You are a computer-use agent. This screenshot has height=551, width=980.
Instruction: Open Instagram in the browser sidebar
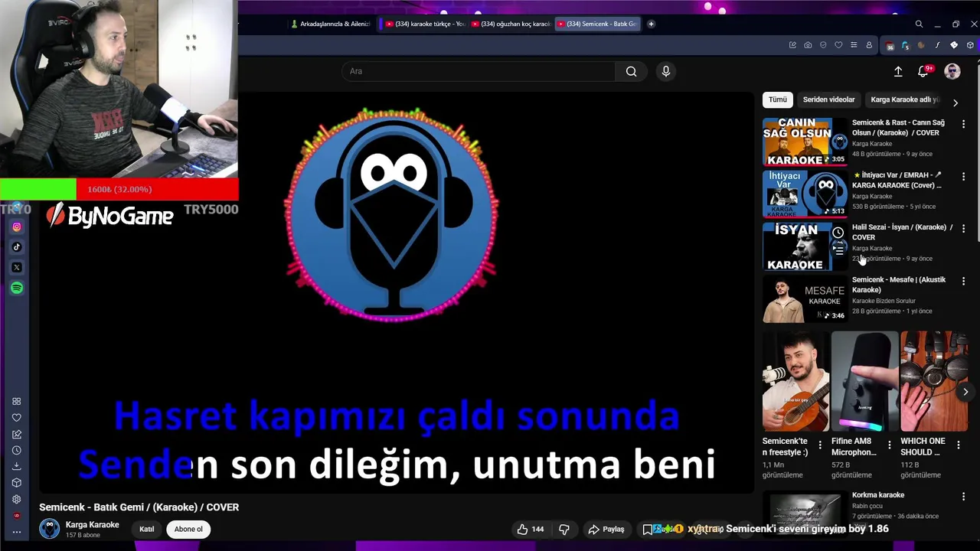click(17, 227)
